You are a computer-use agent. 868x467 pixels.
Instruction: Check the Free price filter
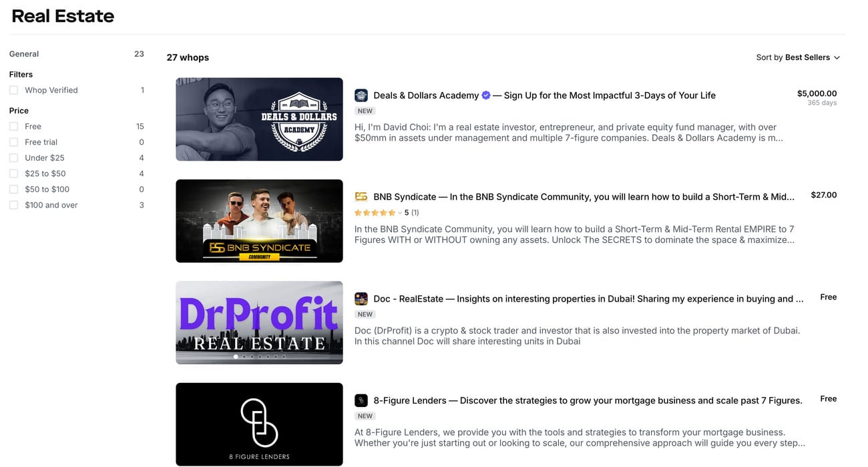tap(13, 126)
